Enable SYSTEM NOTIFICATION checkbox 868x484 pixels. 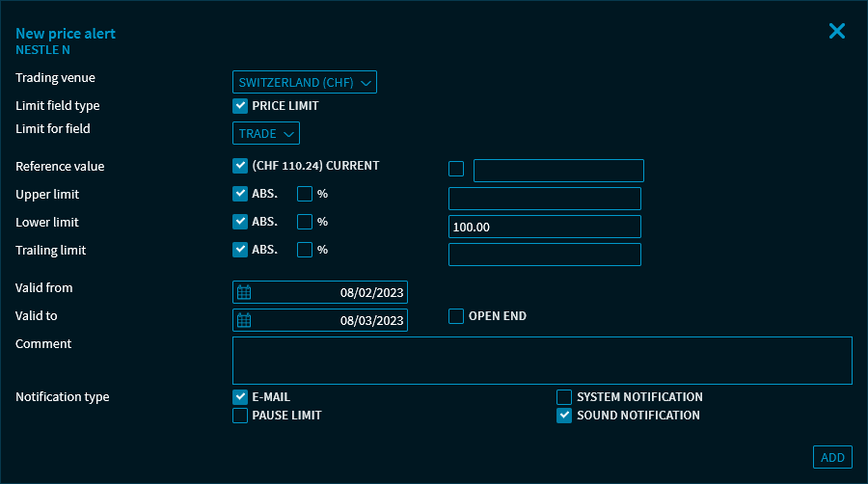[564, 396]
